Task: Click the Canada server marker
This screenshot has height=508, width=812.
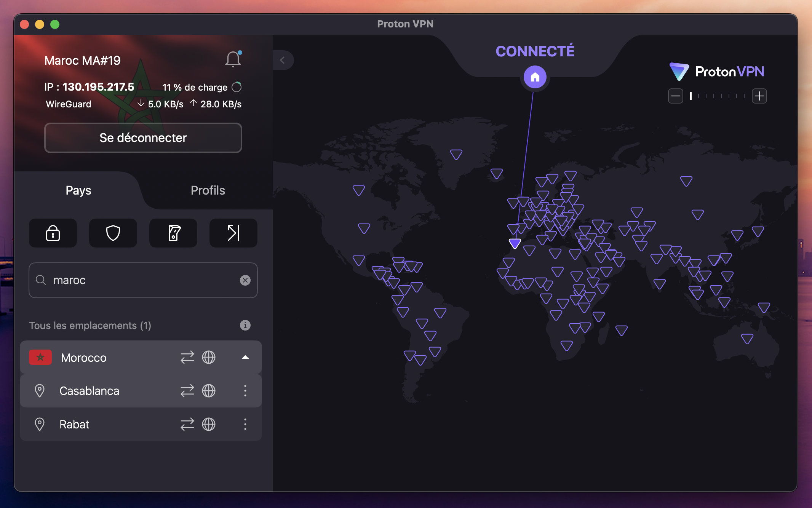Action: (x=359, y=190)
